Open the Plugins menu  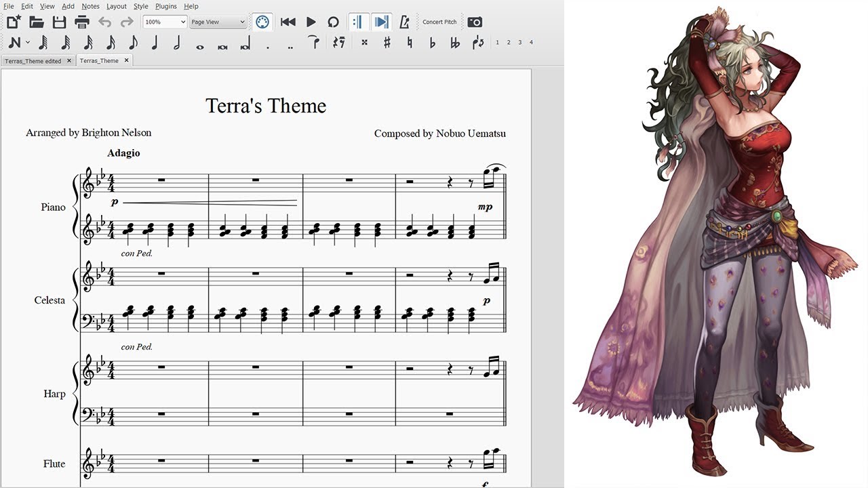click(x=166, y=6)
